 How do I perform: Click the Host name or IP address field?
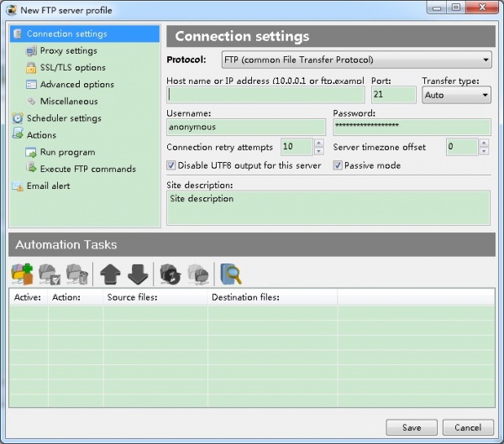(x=265, y=95)
